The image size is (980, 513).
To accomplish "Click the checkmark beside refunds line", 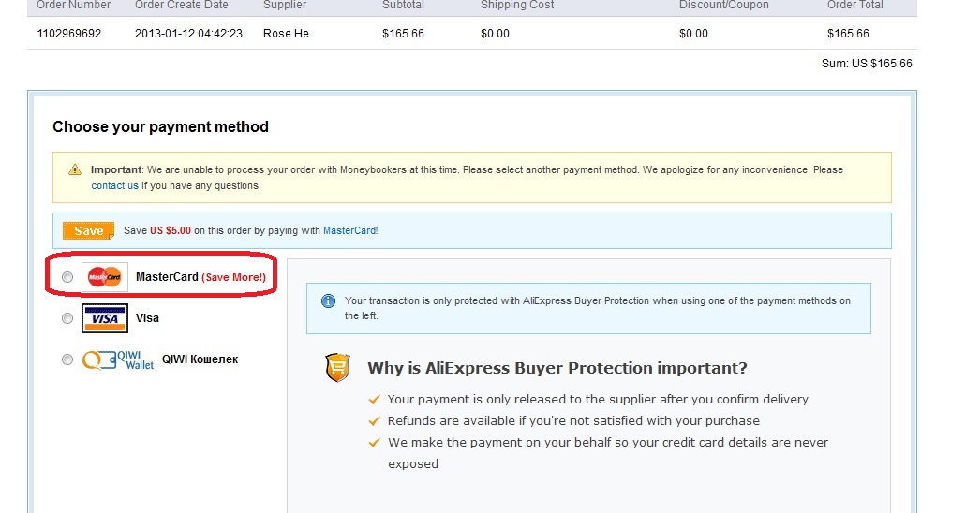I will point(375,421).
